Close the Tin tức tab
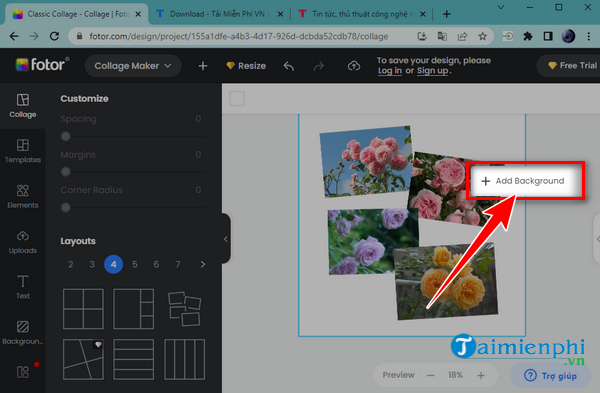The image size is (600, 393). 422,14
